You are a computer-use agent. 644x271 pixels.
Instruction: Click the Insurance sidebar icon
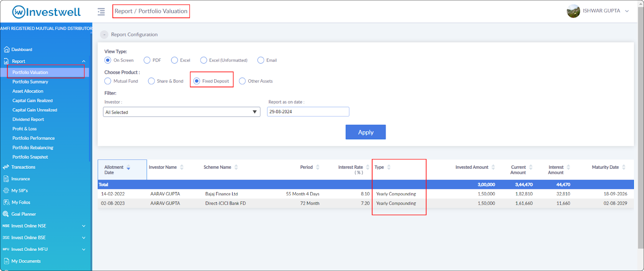click(x=6, y=179)
